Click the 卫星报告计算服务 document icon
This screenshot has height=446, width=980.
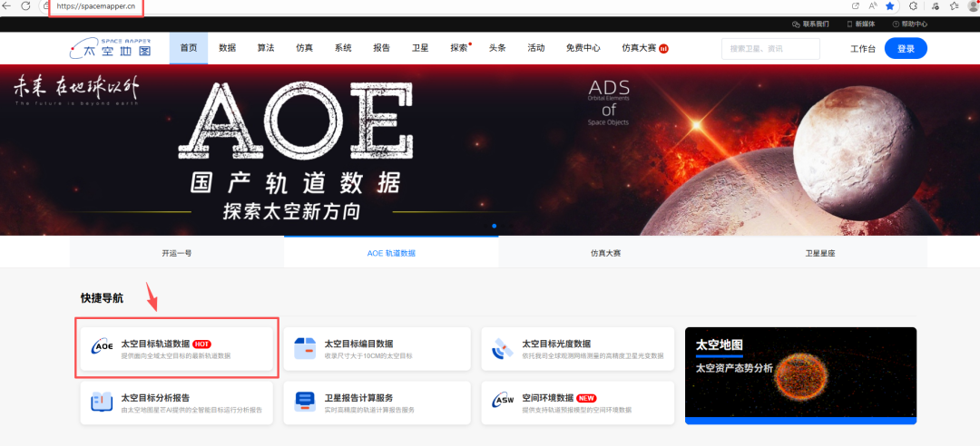coord(304,402)
